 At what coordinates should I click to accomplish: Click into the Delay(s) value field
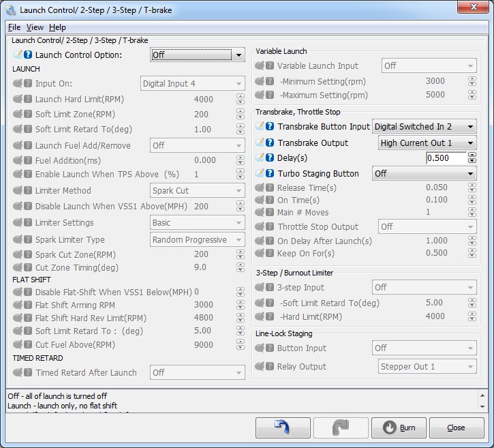[x=446, y=158]
